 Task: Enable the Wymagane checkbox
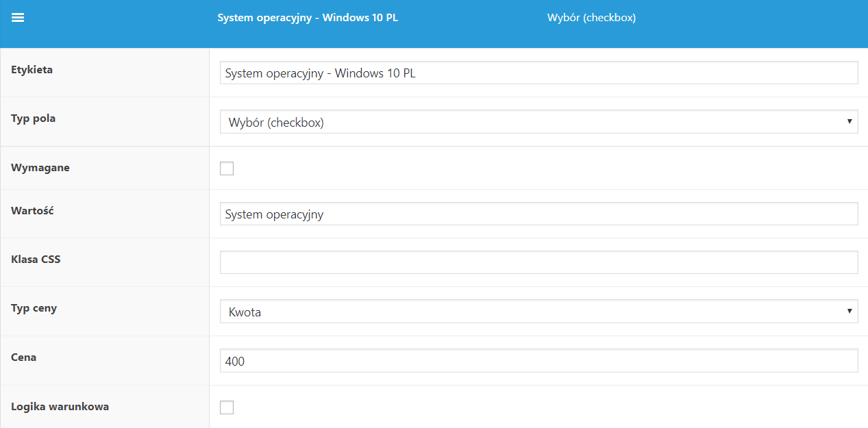(227, 168)
